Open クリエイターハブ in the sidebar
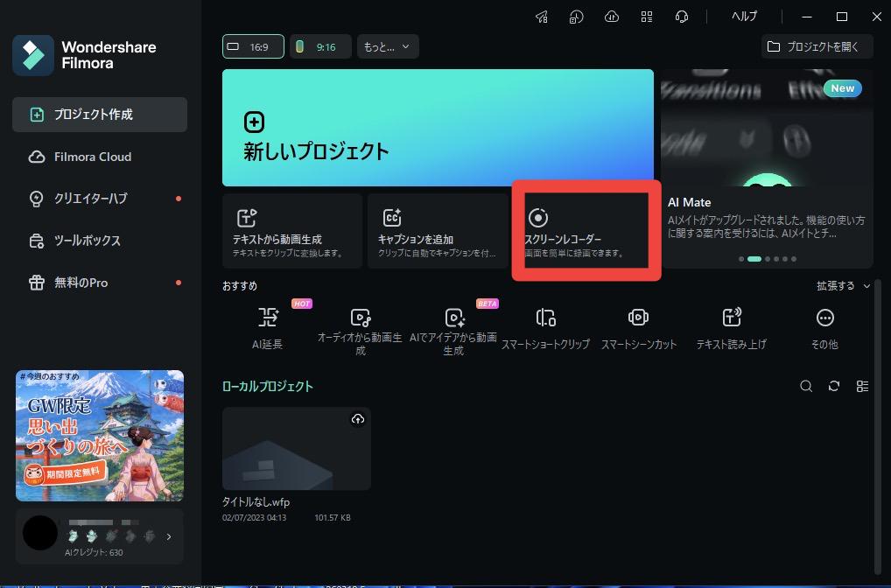 coord(100,199)
